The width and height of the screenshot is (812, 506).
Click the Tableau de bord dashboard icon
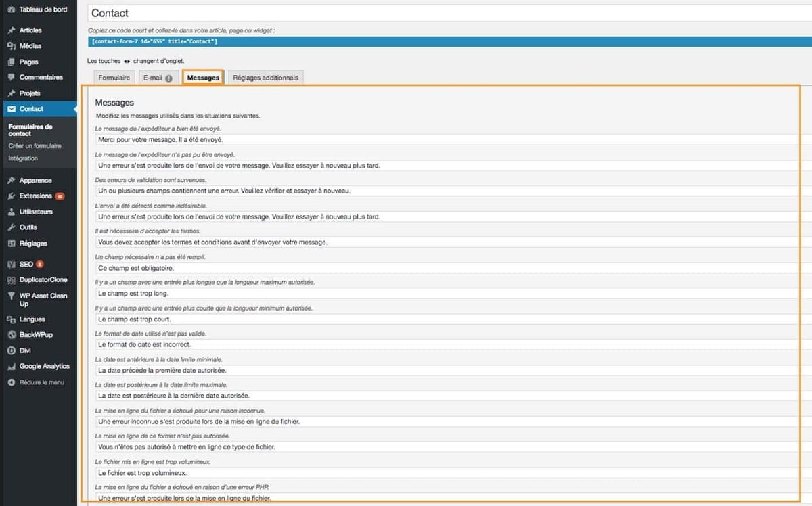click(11, 10)
